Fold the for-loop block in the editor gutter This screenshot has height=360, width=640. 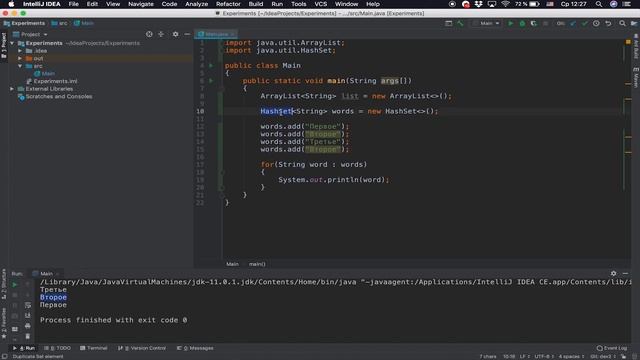click(222, 172)
